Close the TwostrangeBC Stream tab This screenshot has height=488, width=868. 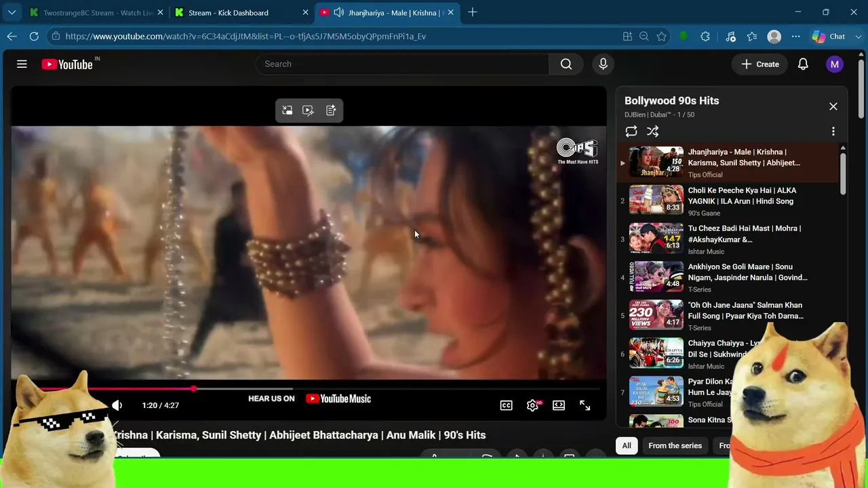(x=161, y=12)
